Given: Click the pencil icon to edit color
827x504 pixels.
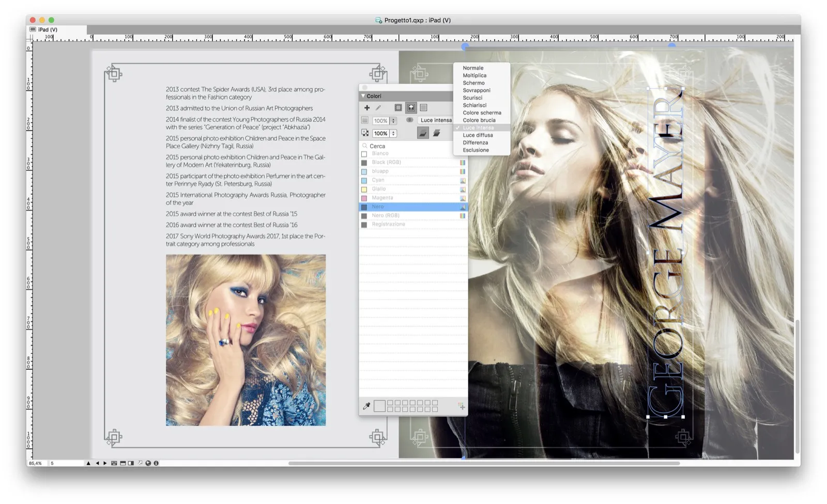Looking at the screenshot, I should (x=378, y=108).
